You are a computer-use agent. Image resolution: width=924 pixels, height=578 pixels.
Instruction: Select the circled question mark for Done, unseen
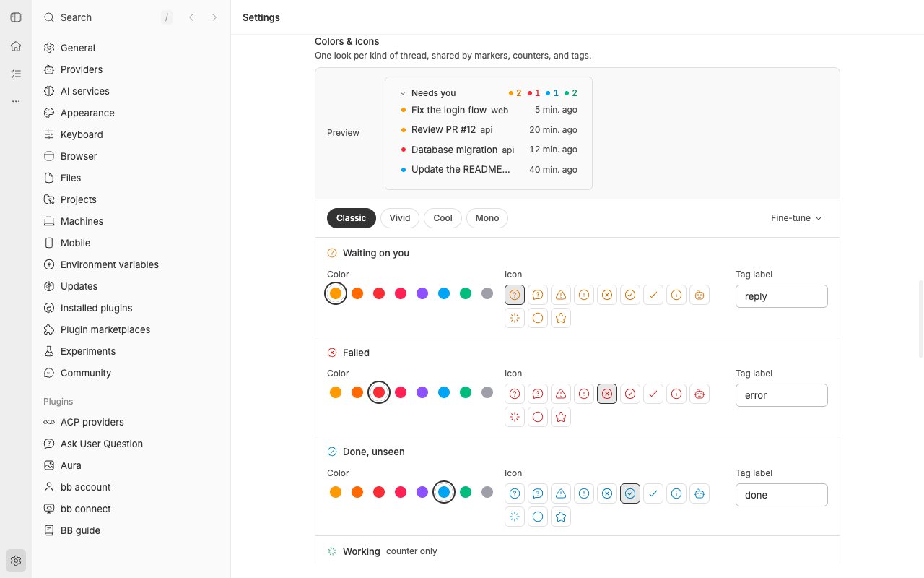click(515, 493)
